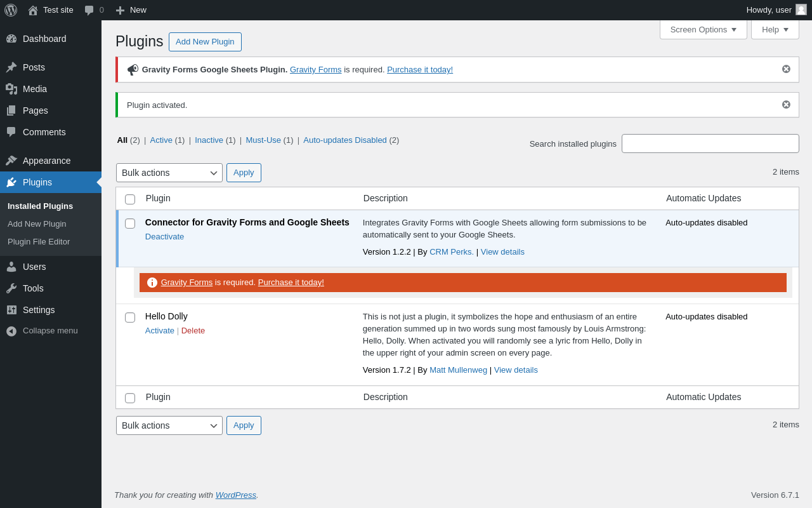Open the WordPress logo menu

click(x=11, y=10)
